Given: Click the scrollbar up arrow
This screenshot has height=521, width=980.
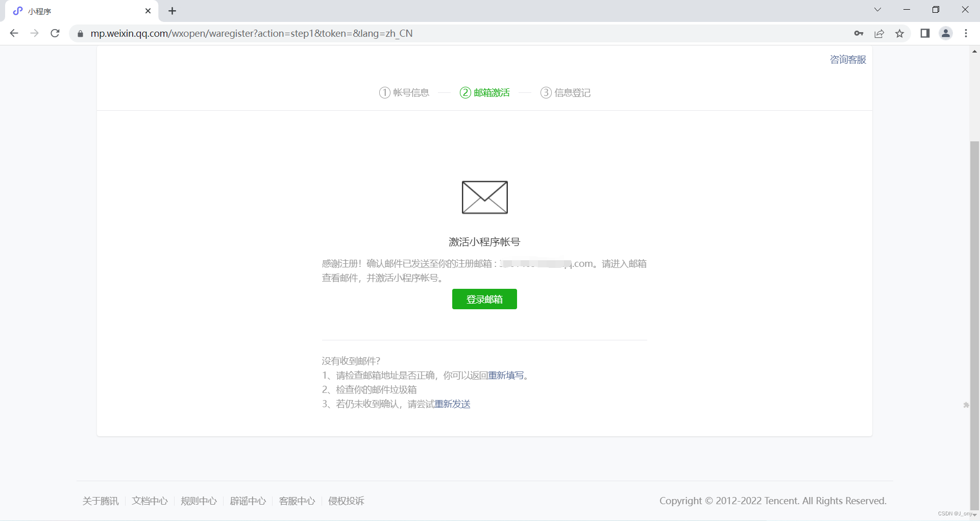Looking at the screenshot, I should 974,51.
